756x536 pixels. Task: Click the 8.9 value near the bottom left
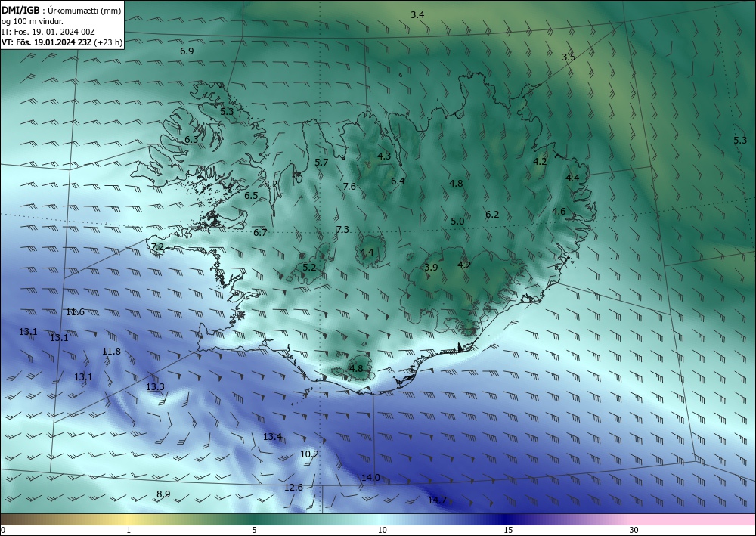[163, 494]
